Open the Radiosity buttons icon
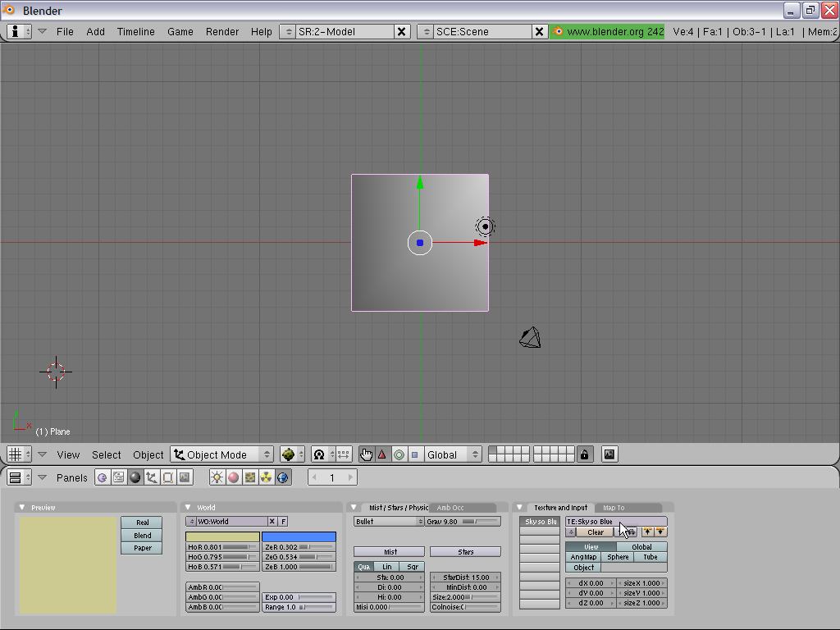 267,477
